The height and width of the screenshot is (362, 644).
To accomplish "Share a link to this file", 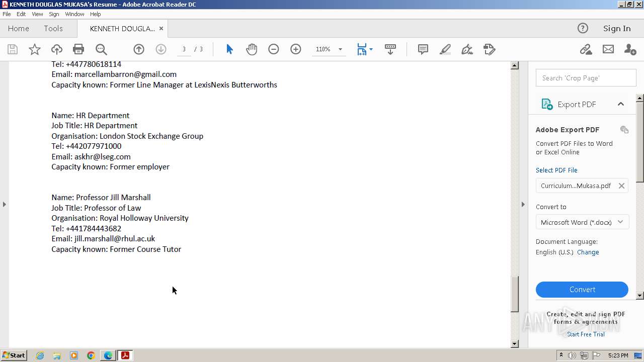I will (x=586, y=49).
